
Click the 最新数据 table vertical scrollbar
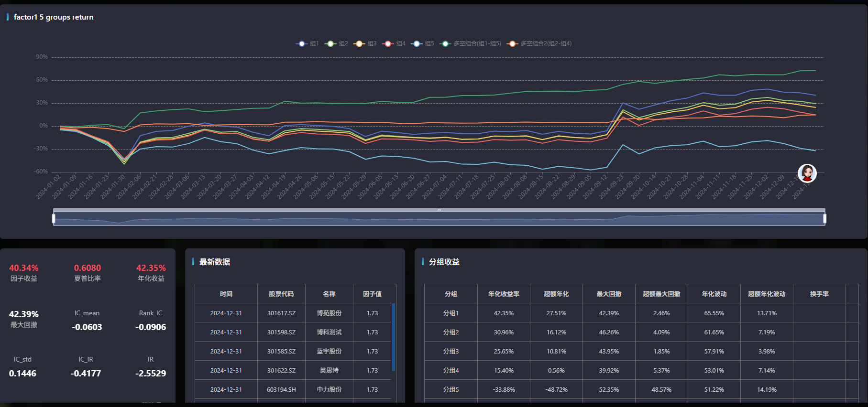[393, 337]
